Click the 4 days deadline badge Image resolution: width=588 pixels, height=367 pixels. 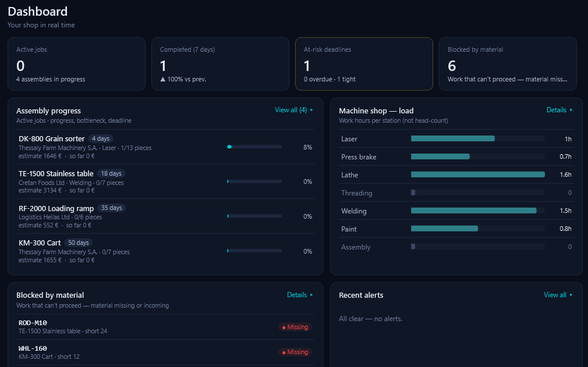tap(101, 138)
